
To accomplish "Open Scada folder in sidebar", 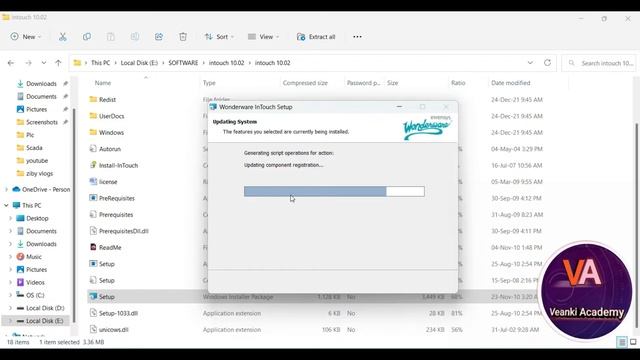I will pyautogui.click(x=34, y=148).
